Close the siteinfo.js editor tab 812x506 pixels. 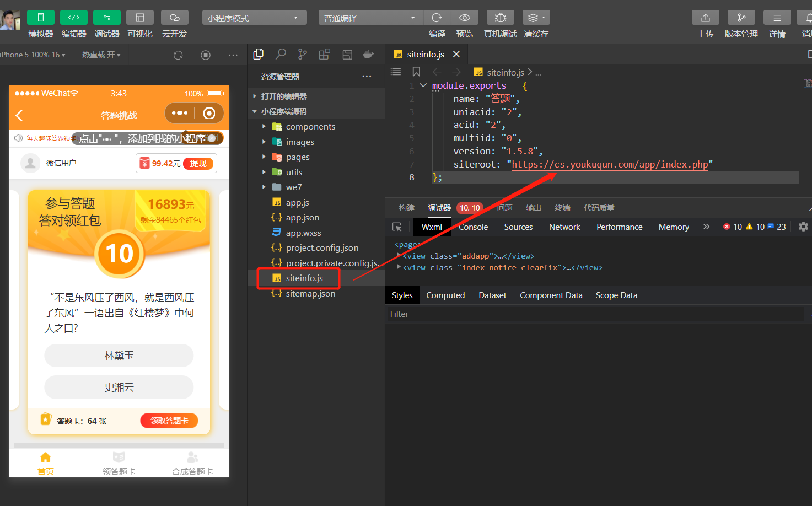click(456, 54)
